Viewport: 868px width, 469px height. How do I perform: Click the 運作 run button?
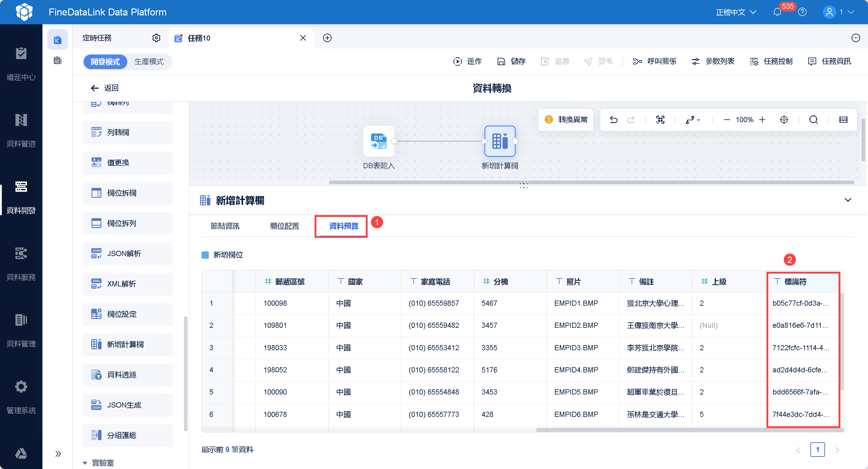click(467, 61)
